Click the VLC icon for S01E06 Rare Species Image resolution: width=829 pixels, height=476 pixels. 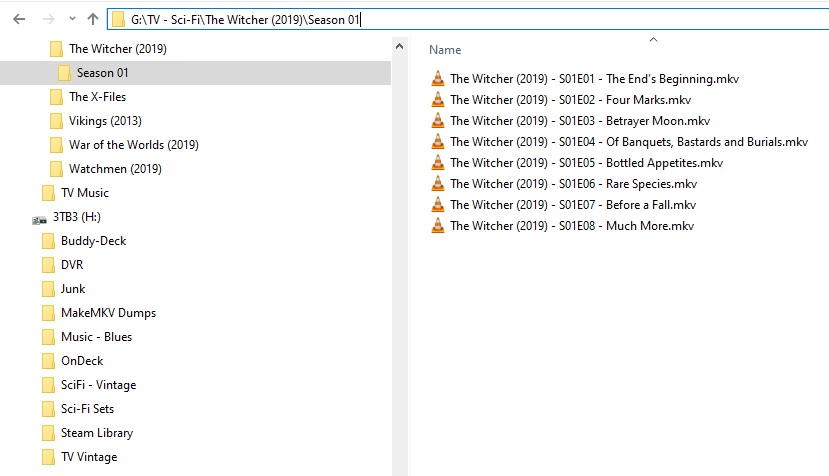point(438,184)
